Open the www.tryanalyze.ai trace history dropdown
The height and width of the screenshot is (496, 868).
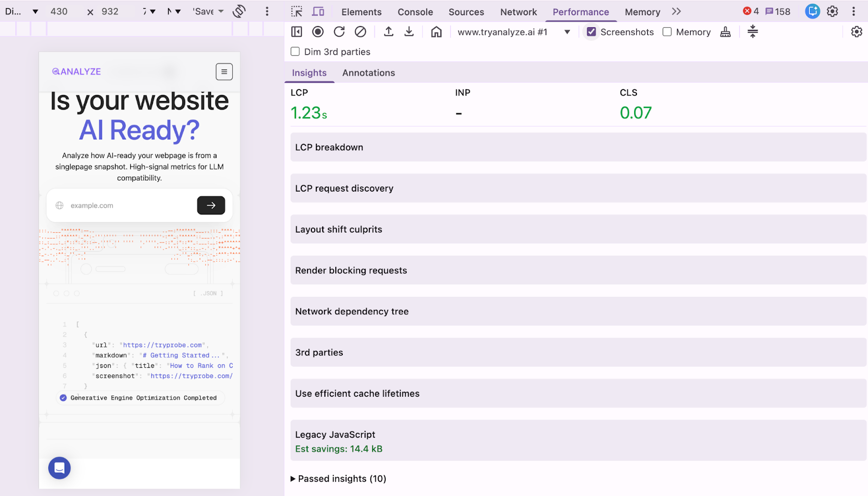click(567, 32)
